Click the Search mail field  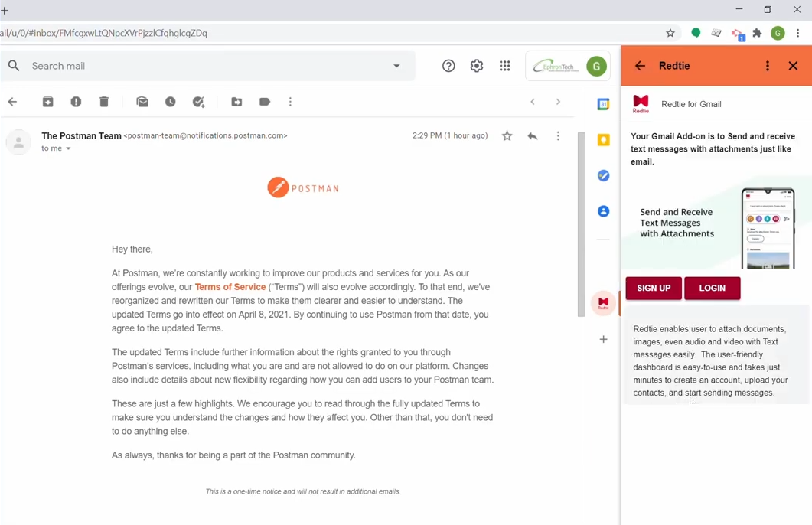[x=207, y=67]
